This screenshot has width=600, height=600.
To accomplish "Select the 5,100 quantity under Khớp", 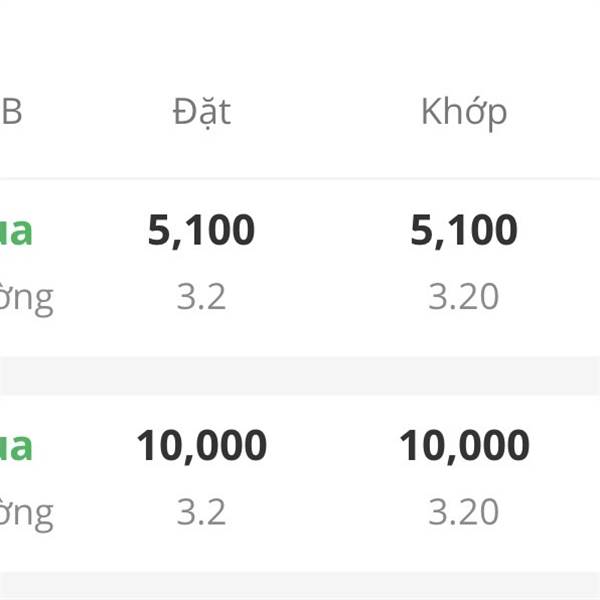I will pyautogui.click(x=463, y=231).
